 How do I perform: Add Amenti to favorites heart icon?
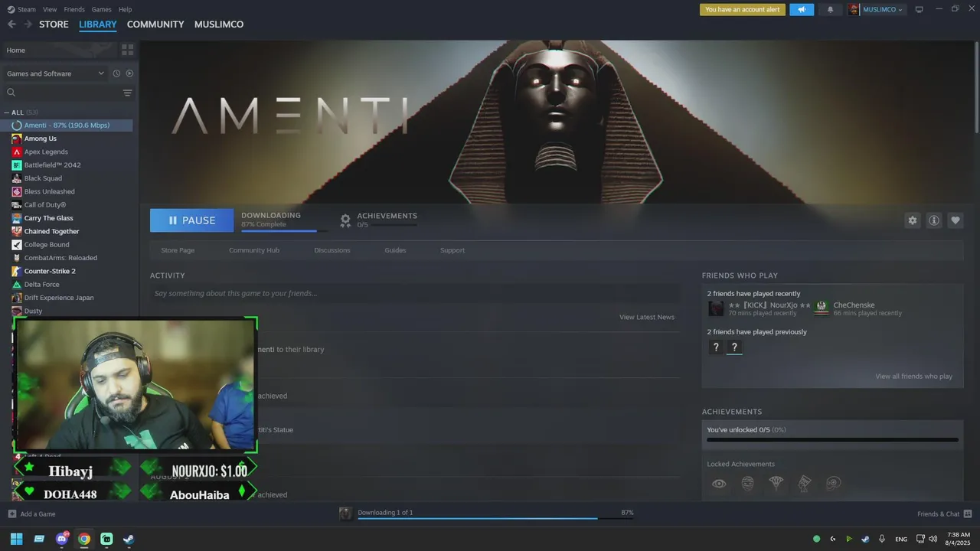point(955,220)
